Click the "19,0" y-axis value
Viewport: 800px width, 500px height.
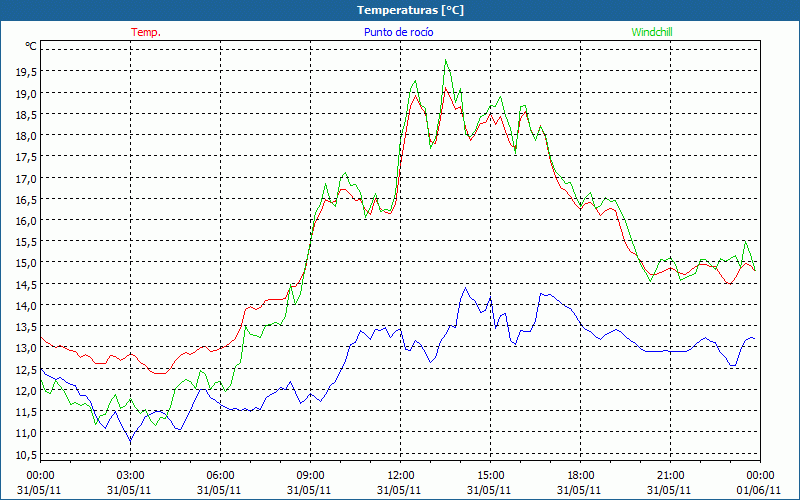pos(26,93)
